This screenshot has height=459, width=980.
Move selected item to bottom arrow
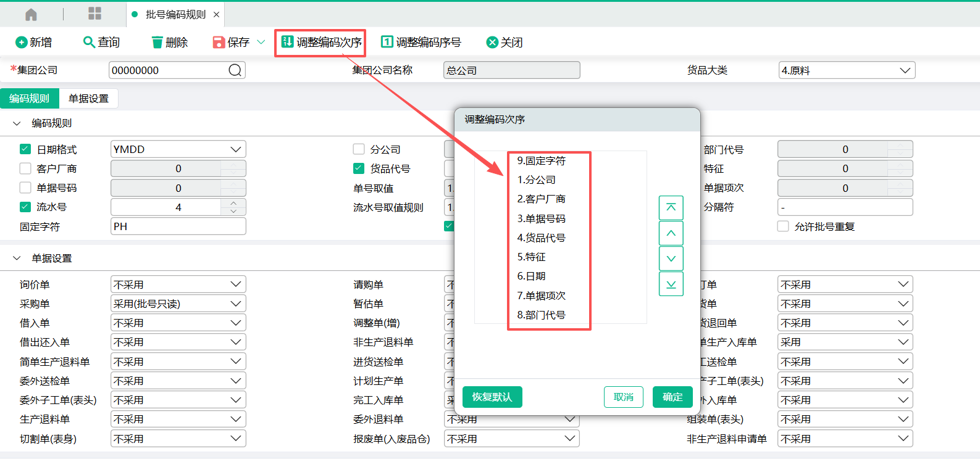tap(671, 284)
